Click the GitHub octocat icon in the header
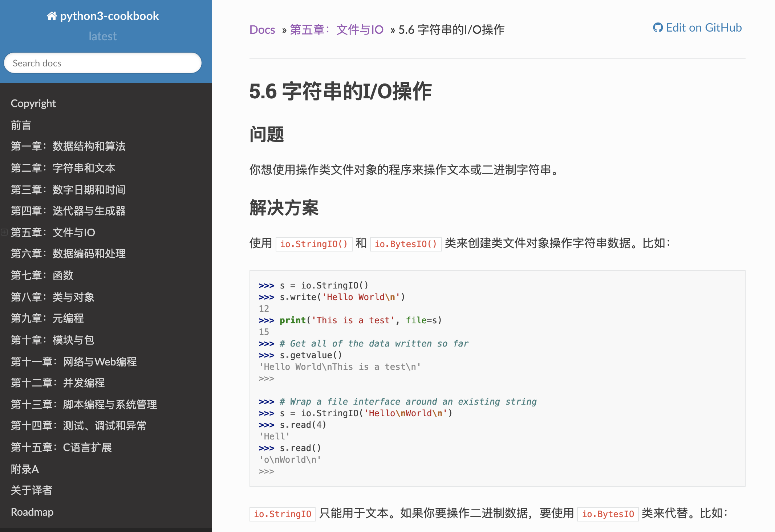This screenshot has height=532, width=775. coord(658,27)
